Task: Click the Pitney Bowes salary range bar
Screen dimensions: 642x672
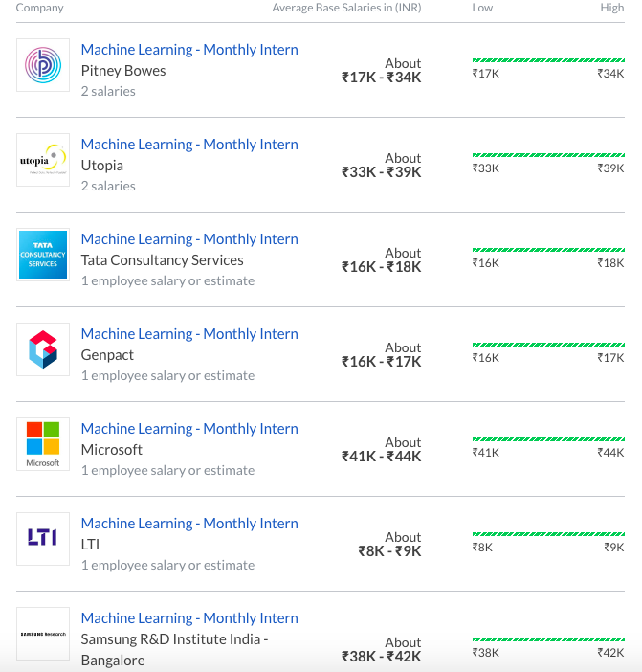Action: click(x=548, y=60)
